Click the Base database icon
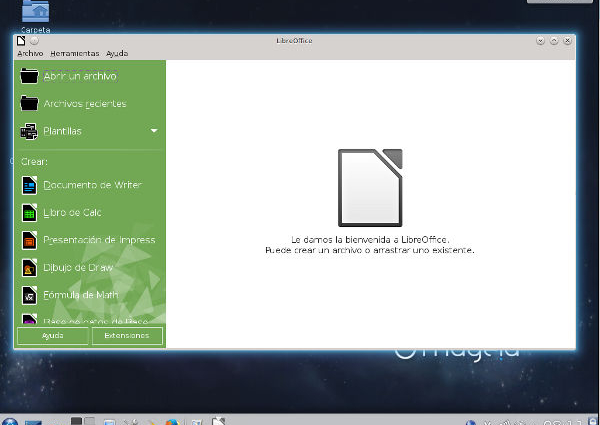The image size is (600, 425). (x=29, y=320)
